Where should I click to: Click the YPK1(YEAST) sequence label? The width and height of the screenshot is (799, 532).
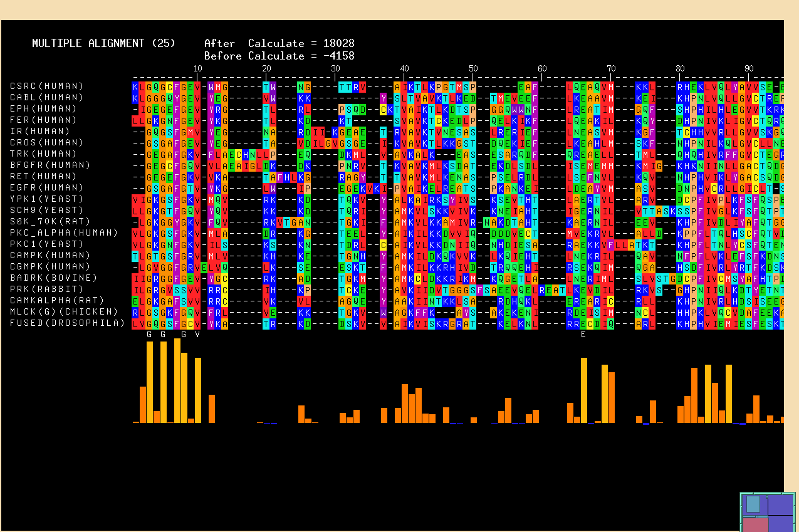[x=47, y=199]
